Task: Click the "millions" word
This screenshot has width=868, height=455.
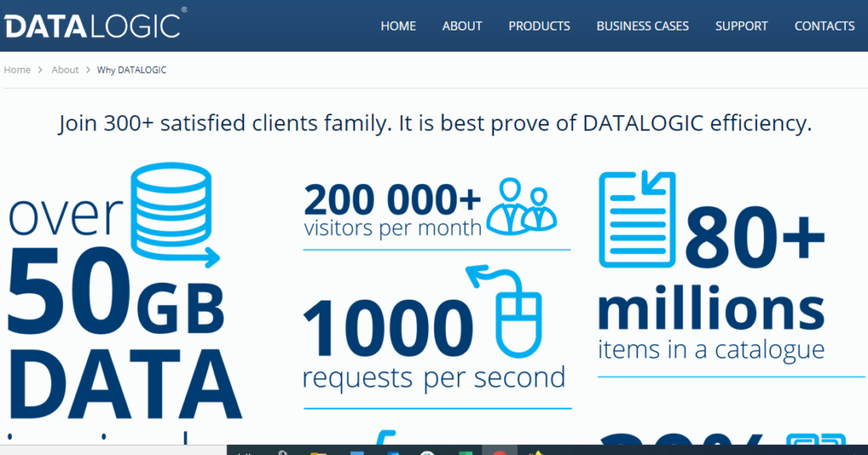Action: 711,308
